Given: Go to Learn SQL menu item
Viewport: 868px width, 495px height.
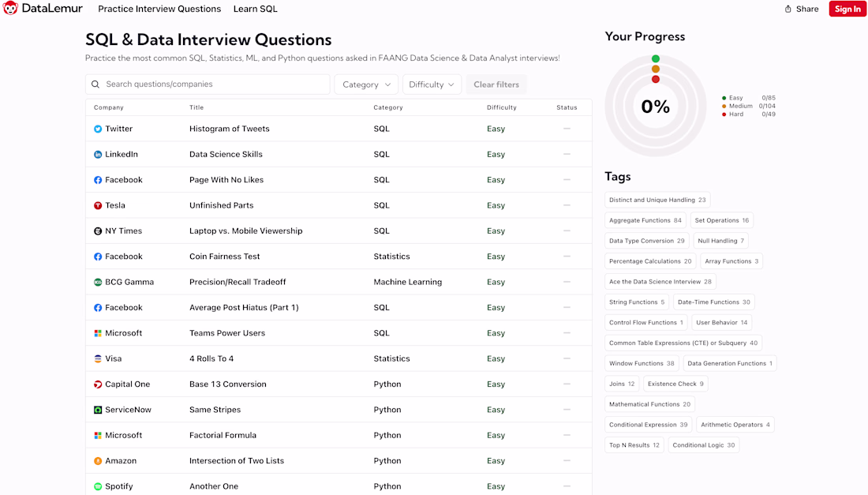Looking at the screenshot, I should [x=255, y=9].
